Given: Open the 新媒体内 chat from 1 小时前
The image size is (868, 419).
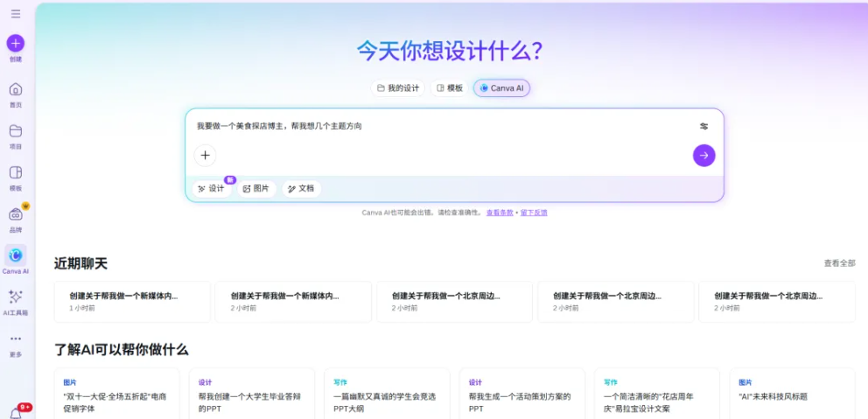Looking at the screenshot, I should click(132, 302).
